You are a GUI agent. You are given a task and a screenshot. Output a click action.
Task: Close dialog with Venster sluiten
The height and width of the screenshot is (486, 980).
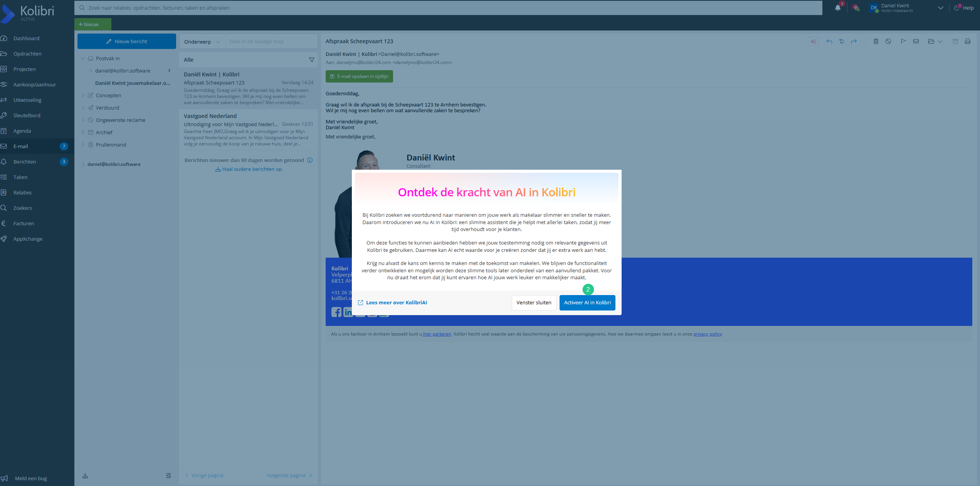tap(534, 302)
